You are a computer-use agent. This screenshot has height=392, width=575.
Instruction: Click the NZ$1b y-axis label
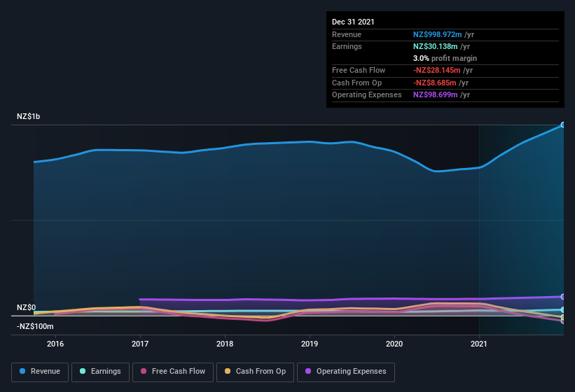pos(28,116)
